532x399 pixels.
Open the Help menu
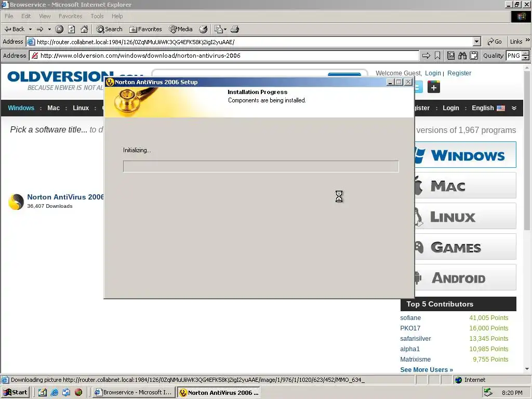[x=117, y=16]
